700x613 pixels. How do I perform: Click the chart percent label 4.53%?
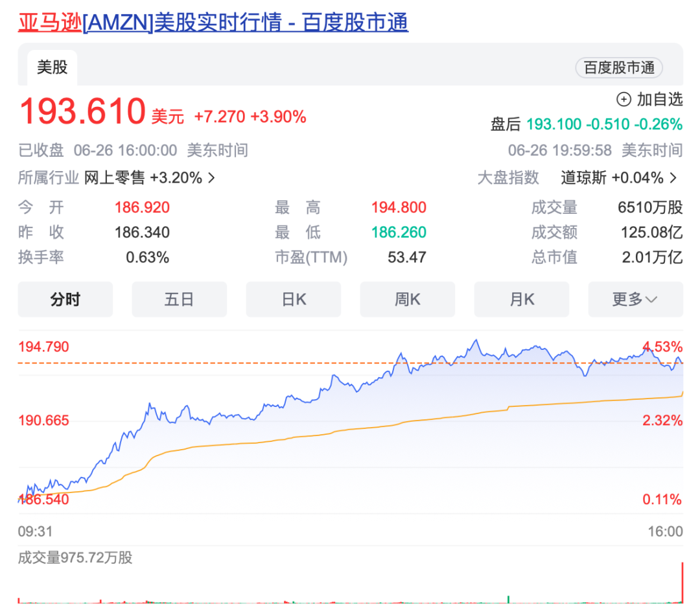point(662,347)
